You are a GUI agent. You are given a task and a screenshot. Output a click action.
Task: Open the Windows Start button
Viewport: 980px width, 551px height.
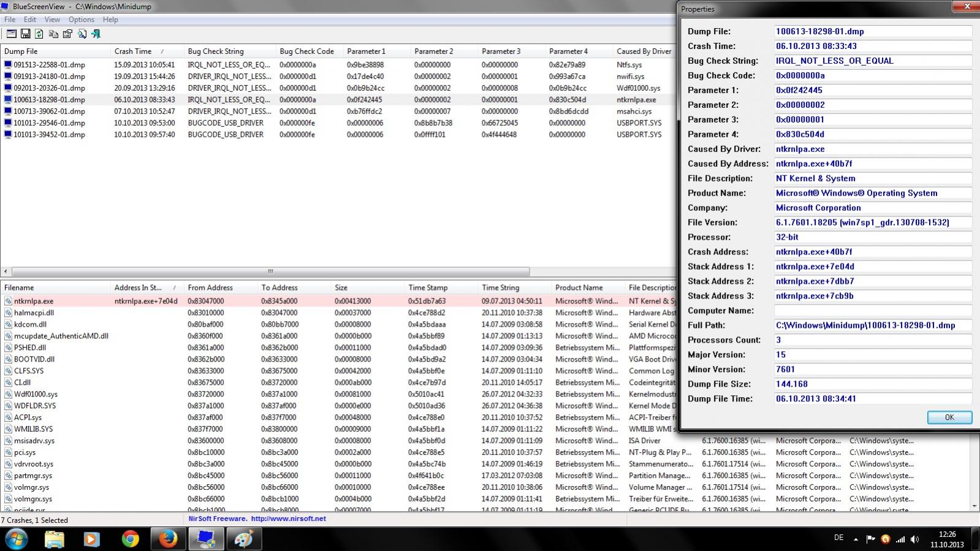pos(17,539)
